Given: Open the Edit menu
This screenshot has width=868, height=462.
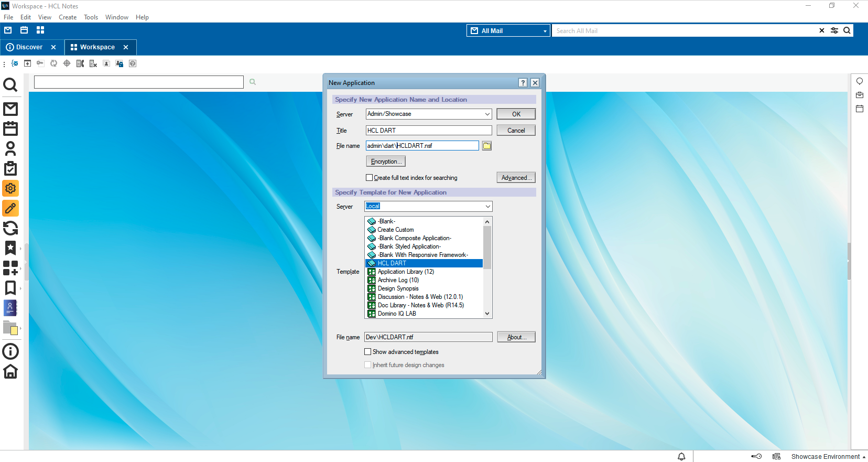Looking at the screenshot, I should [26, 17].
